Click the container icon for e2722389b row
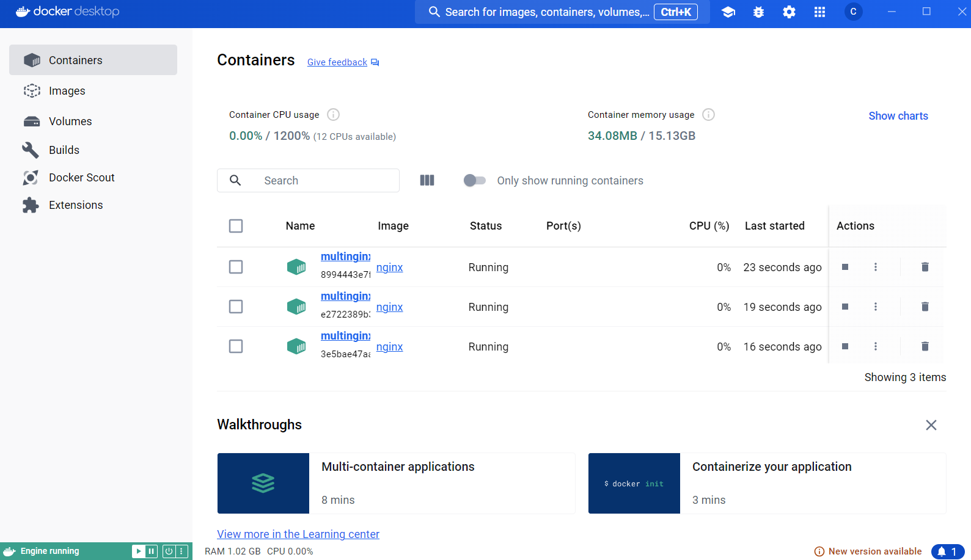The width and height of the screenshot is (971, 560). 296,307
